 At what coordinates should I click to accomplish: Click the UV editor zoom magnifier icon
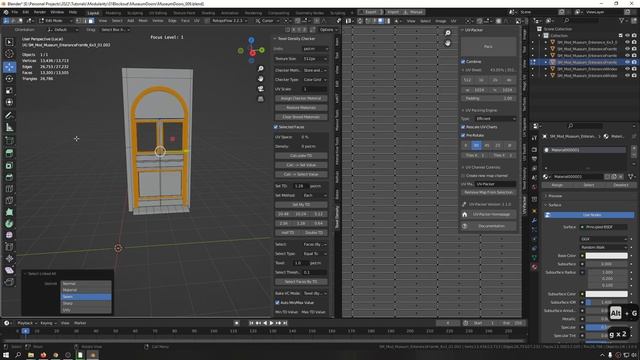pos(448,33)
